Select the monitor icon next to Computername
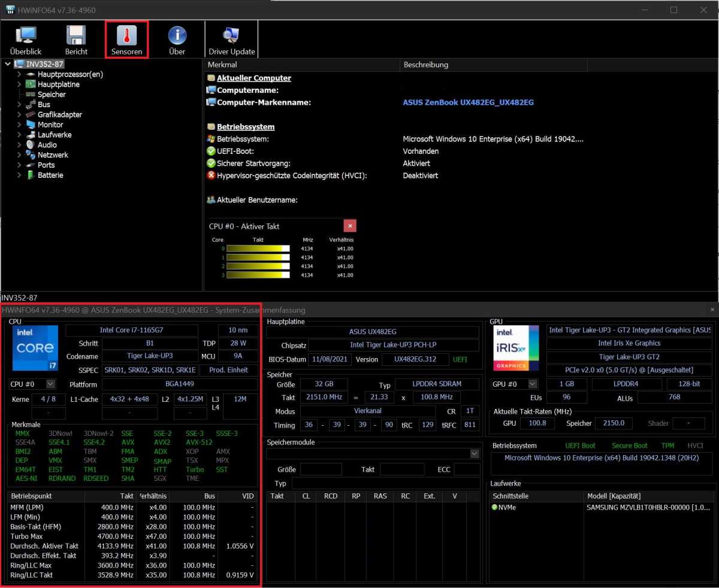Image resolution: width=719 pixels, height=588 pixels. click(x=211, y=90)
